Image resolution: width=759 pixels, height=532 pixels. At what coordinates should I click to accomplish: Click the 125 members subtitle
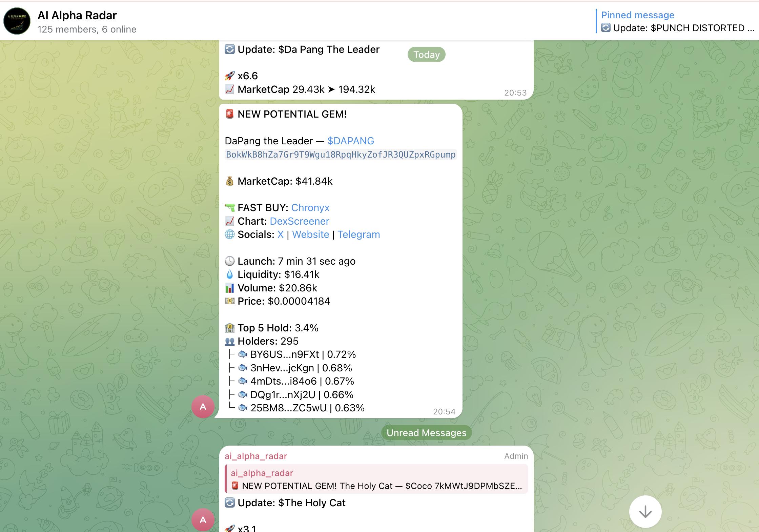click(87, 29)
